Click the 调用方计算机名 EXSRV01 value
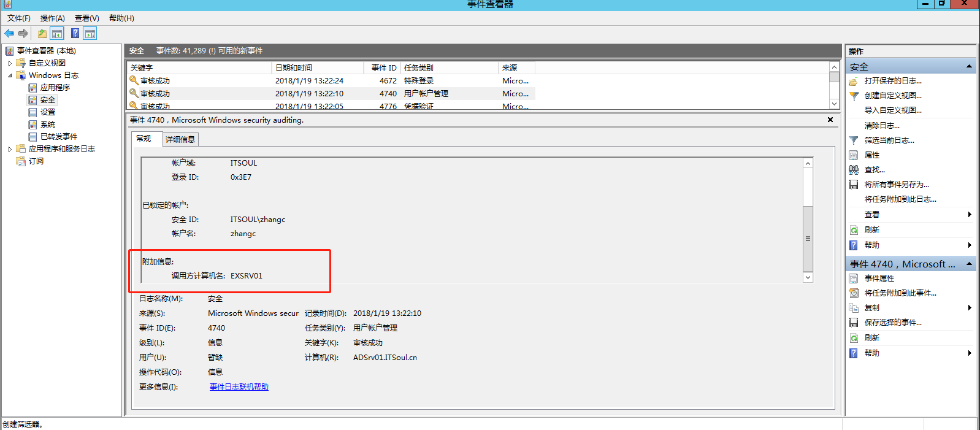This screenshot has width=980, height=430. click(247, 276)
